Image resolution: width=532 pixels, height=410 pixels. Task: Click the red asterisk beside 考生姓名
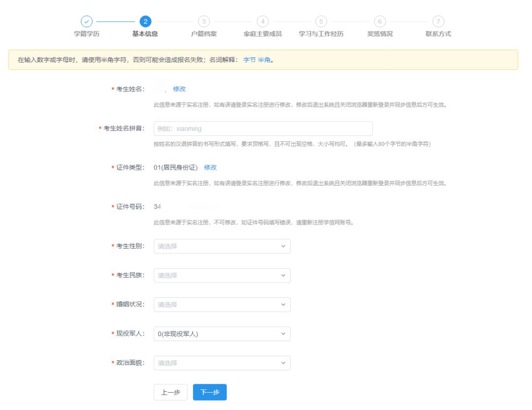[113, 88]
